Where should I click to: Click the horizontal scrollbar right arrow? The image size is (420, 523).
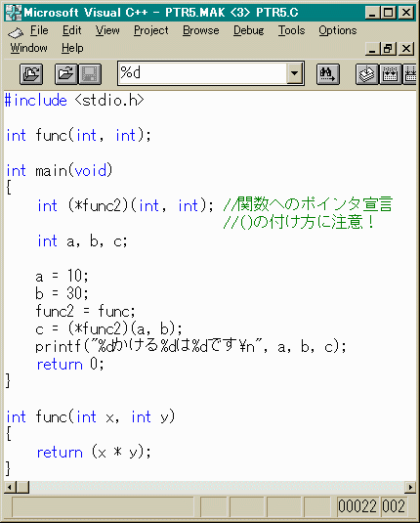coord(410,487)
